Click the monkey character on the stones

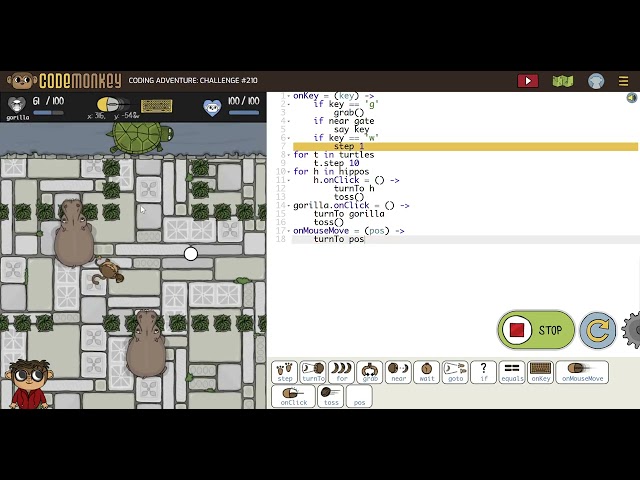click(x=109, y=272)
